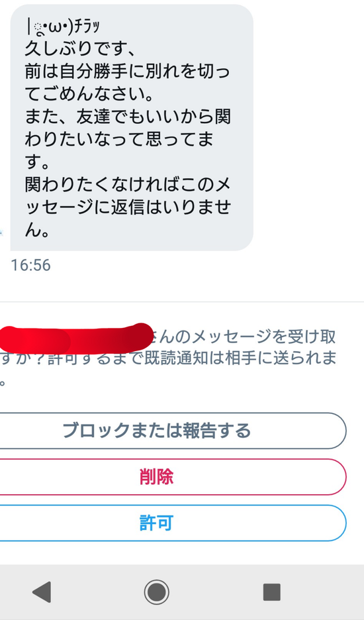Tap the ッセージに返信はいりませ line

128,207
